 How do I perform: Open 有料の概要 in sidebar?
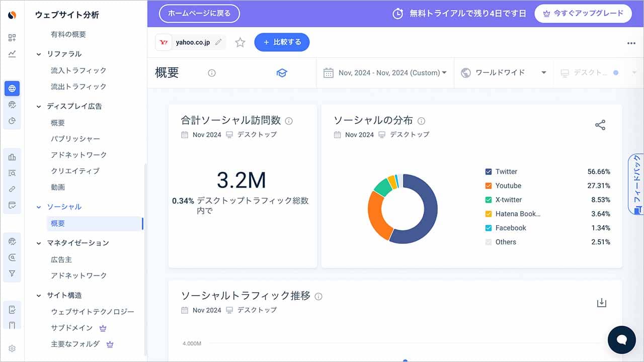tap(68, 34)
